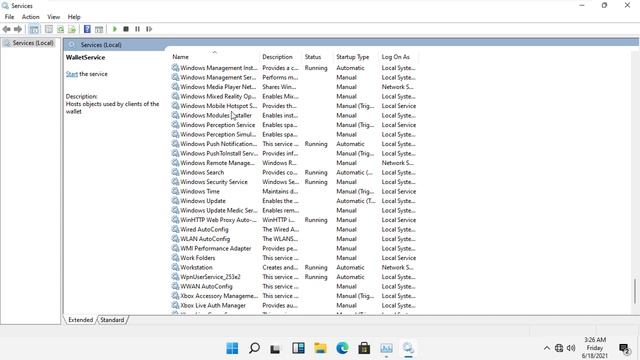
Task: Sort by the Status column header
Action: click(318, 57)
